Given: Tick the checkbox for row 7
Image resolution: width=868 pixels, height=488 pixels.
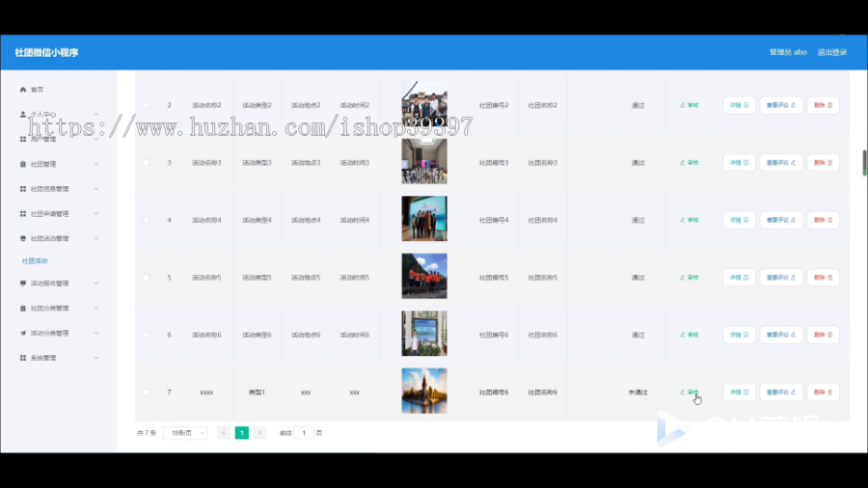Looking at the screenshot, I should point(147,393).
